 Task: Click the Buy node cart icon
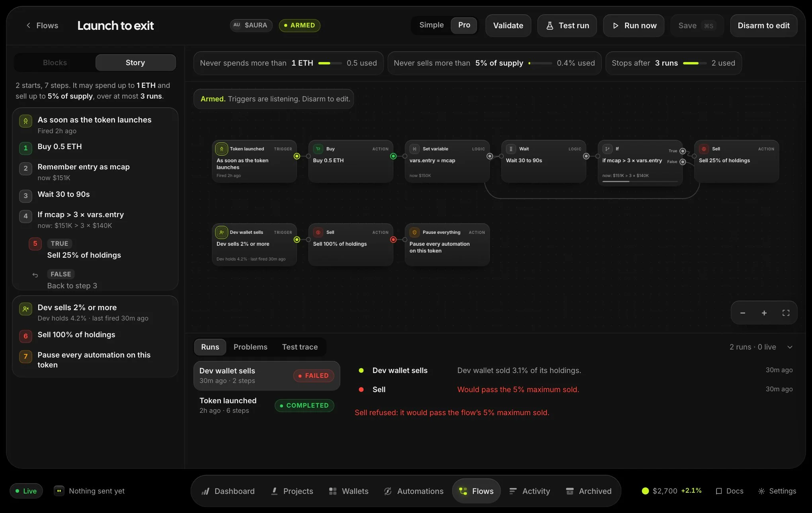(318, 149)
